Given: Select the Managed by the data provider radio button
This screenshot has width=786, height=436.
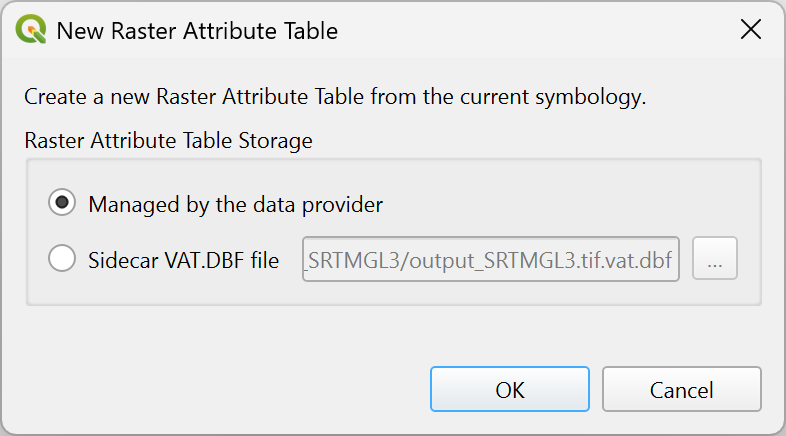Looking at the screenshot, I should point(62,204).
